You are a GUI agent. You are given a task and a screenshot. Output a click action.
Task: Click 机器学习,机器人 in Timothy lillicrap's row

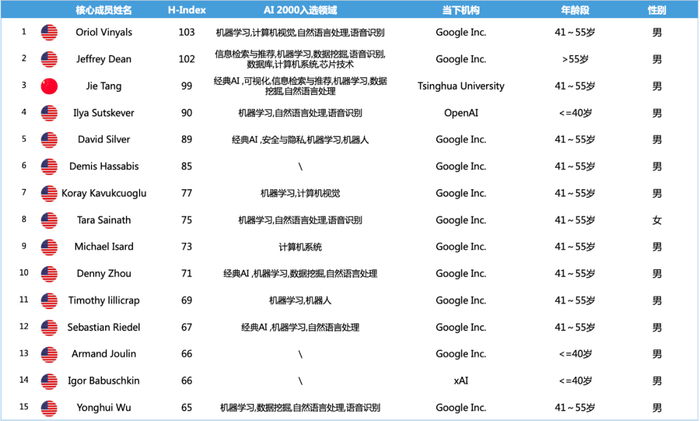coord(300,300)
